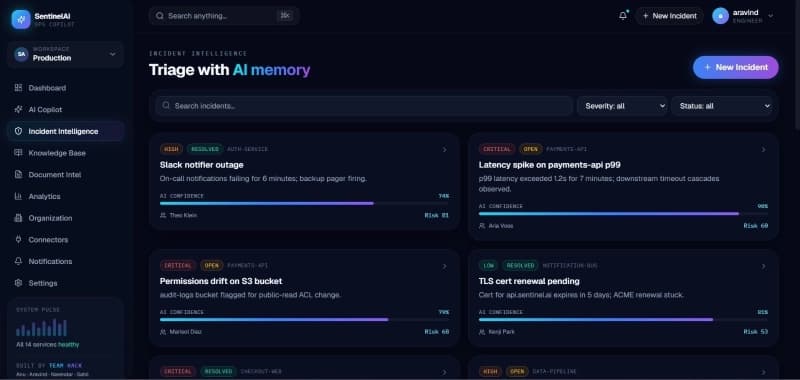Select Knowledge Base book icon
Image resolution: width=800 pixels, height=380 pixels.
18,153
